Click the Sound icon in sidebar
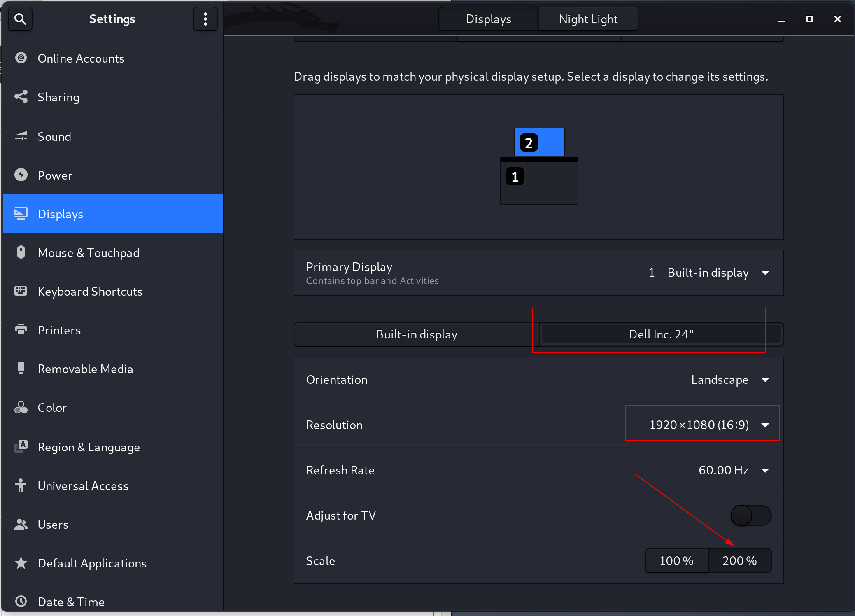The image size is (855, 616). [21, 136]
